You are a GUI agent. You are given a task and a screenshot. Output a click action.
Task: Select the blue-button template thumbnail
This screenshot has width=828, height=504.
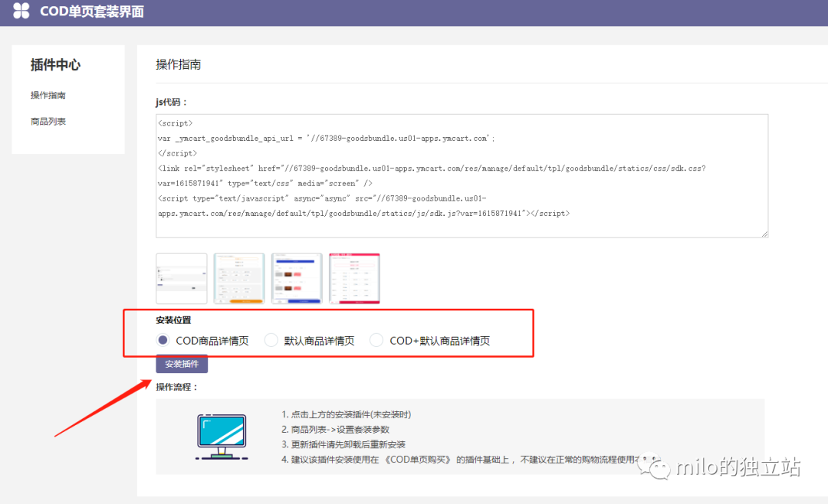tap(297, 278)
